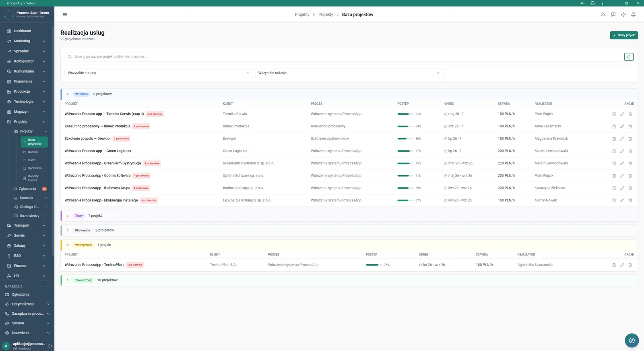The height and width of the screenshot is (351, 644).
Task: Delete the EkoEnergia Instalacje project
Action: [630, 200]
